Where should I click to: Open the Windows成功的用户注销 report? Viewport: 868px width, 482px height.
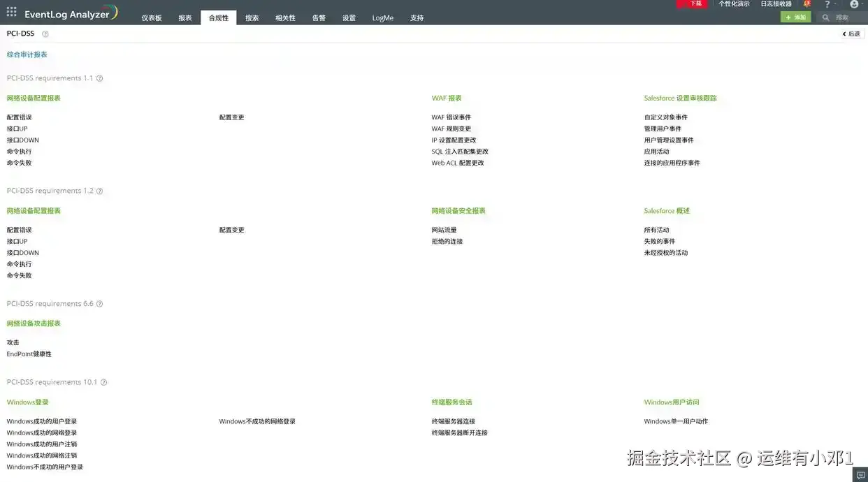coord(42,444)
